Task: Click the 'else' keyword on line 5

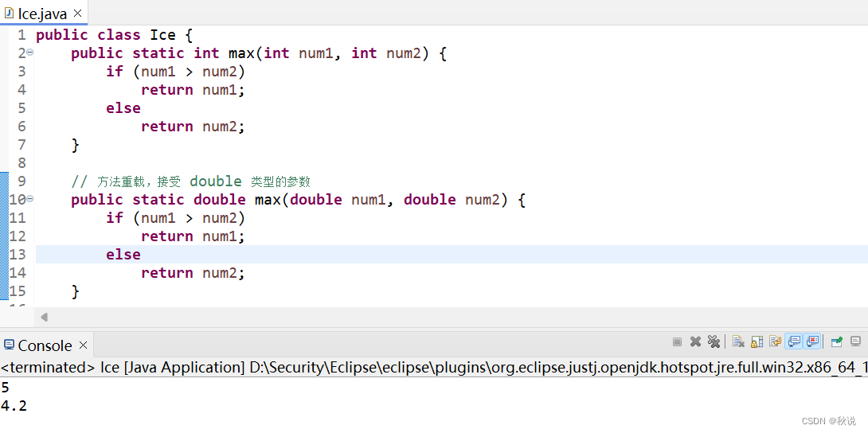Action: coord(123,107)
